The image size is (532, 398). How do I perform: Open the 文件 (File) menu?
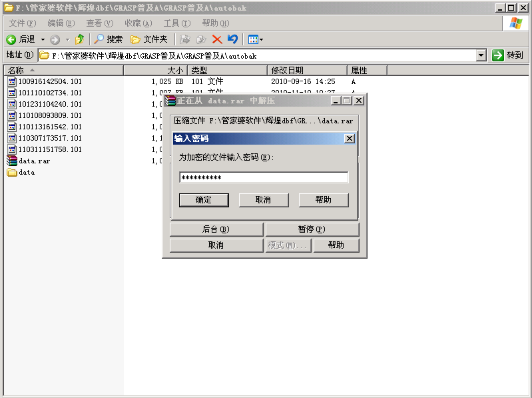coord(22,23)
